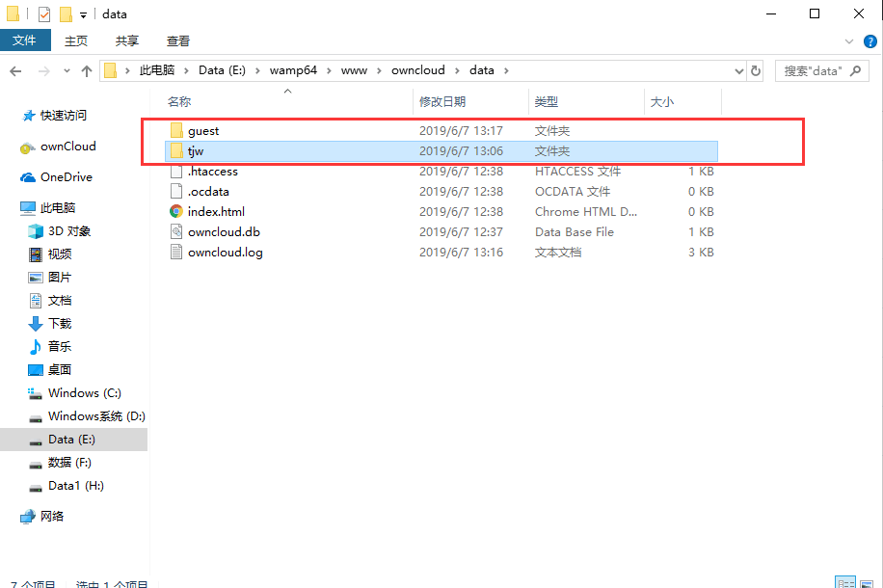Open the 共享 ribbon tab
883x588 pixels.
[127, 41]
